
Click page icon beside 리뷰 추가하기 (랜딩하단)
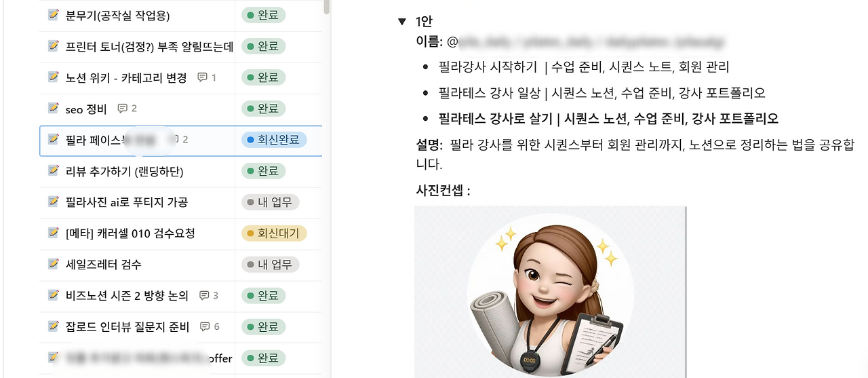tap(54, 170)
